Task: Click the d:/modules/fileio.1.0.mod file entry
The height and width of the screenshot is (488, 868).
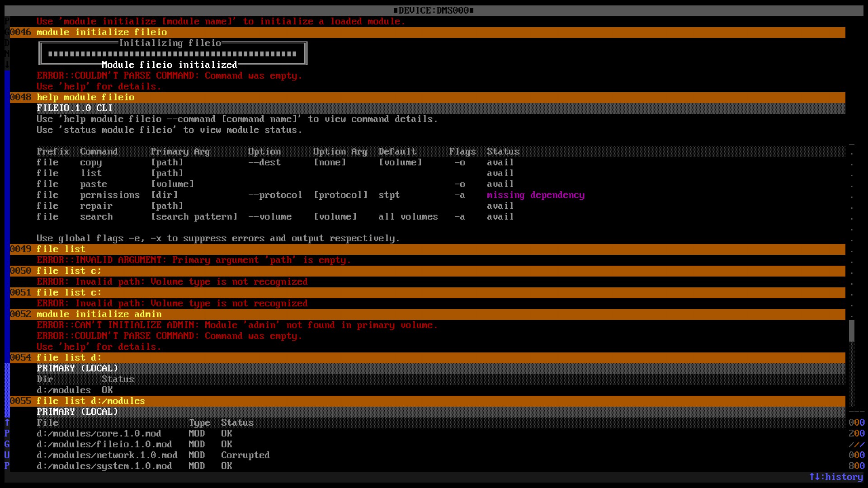Action: point(104,444)
